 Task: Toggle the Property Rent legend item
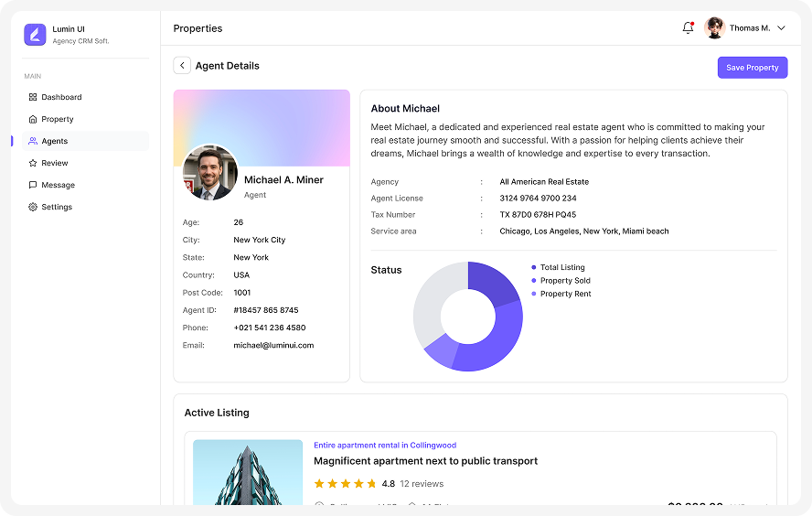[565, 294]
